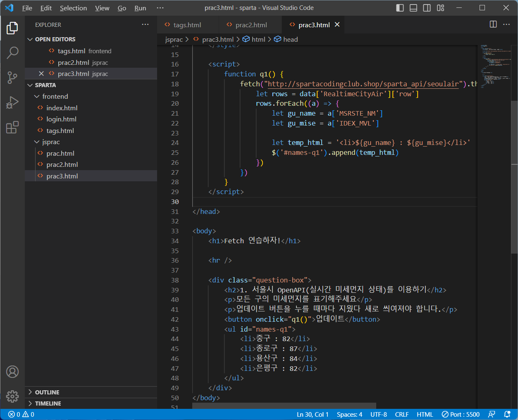518x420 pixels.
Task: Open the File menu
Action: tap(27, 8)
